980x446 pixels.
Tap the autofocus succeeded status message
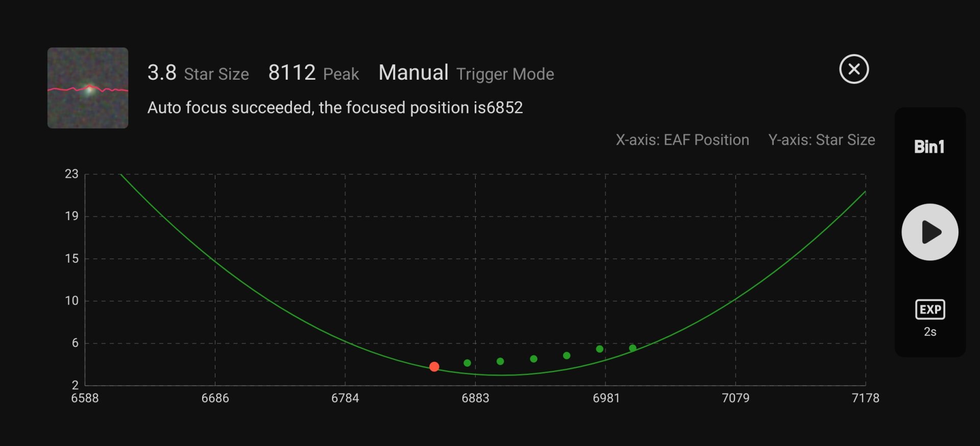click(x=335, y=108)
